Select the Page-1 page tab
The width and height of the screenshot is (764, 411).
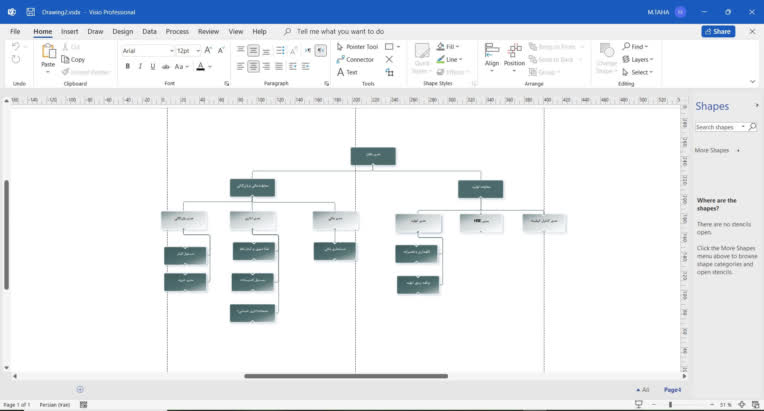[x=672, y=390]
